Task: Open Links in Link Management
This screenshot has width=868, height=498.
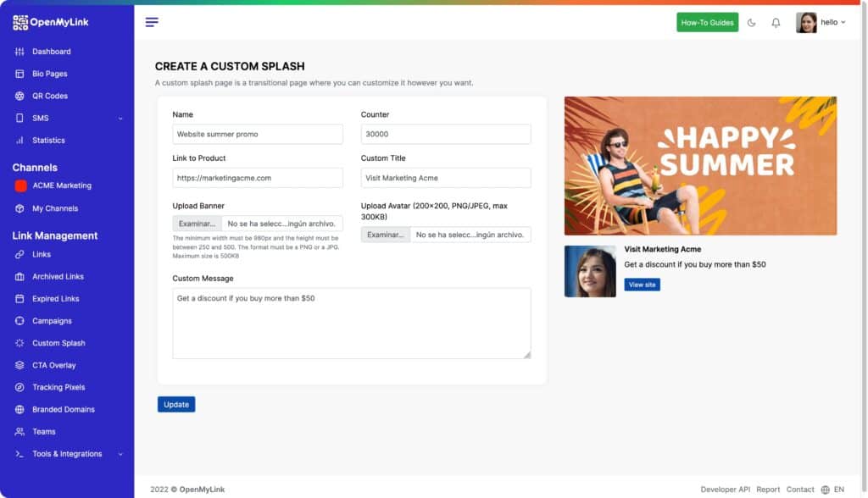Action: point(42,255)
